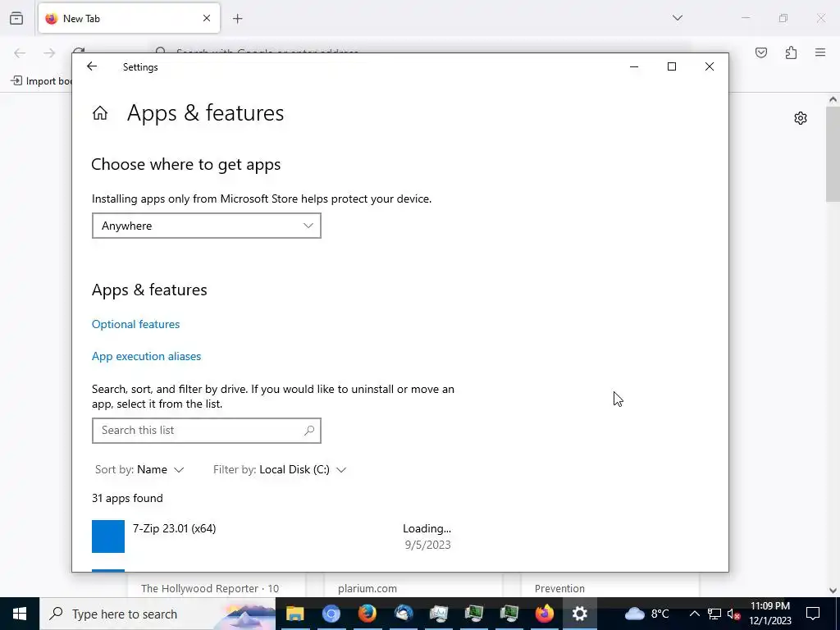Open a new Firefox tab with plus button
840x630 pixels.
(238, 19)
